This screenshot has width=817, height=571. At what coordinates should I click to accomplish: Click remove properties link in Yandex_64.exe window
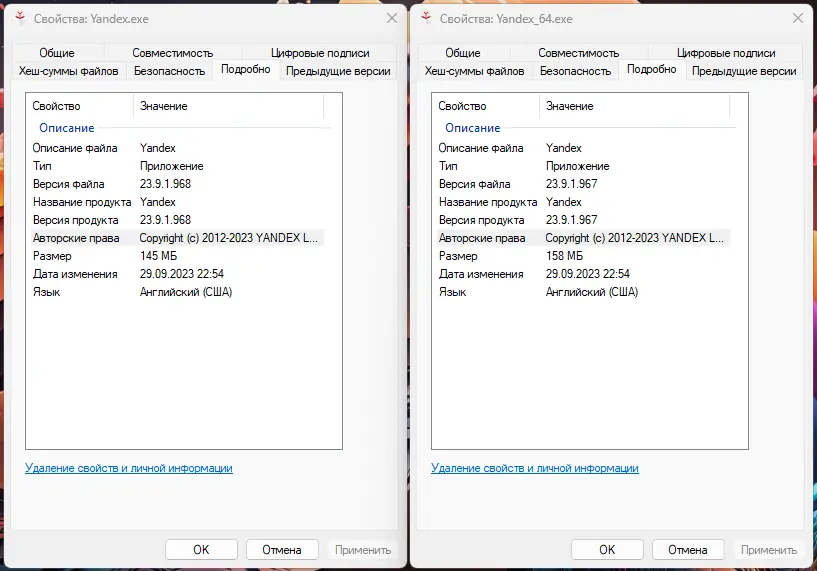click(x=535, y=468)
